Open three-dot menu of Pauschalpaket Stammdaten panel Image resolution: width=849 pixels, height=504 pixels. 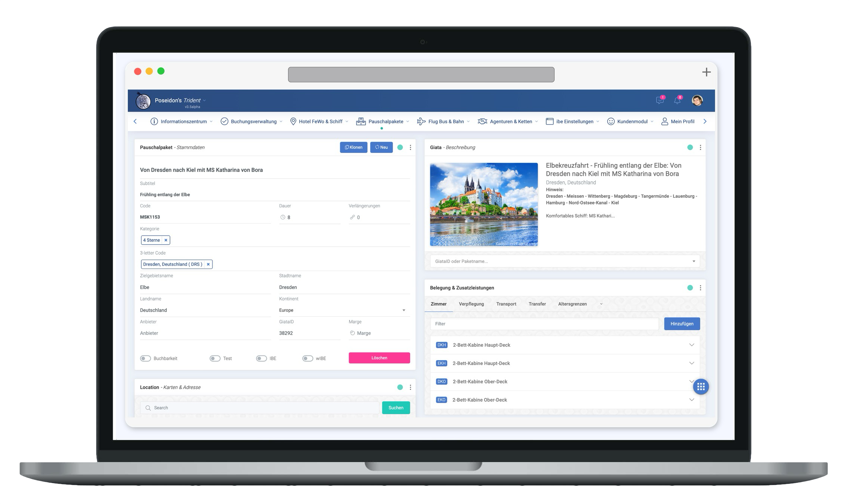(410, 148)
